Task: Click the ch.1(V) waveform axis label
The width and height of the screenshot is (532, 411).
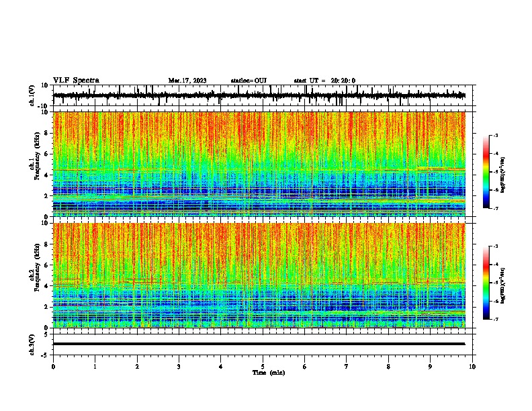Action: pyautogui.click(x=32, y=95)
